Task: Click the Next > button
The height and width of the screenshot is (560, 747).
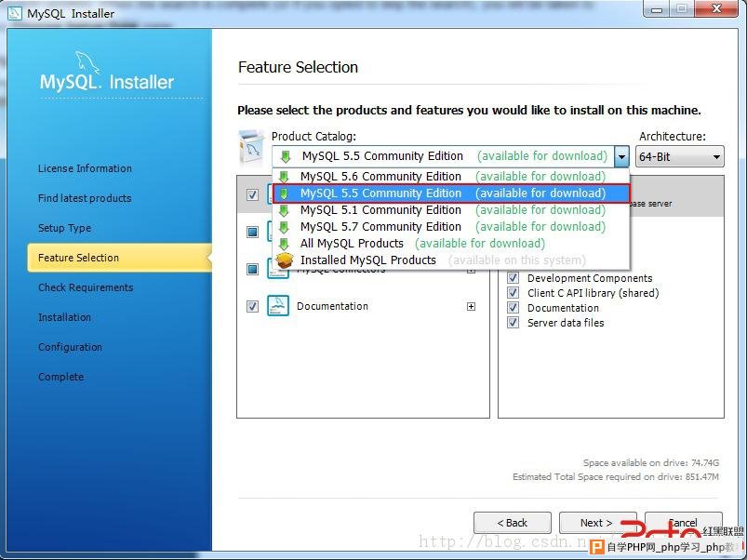Action: (598, 523)
